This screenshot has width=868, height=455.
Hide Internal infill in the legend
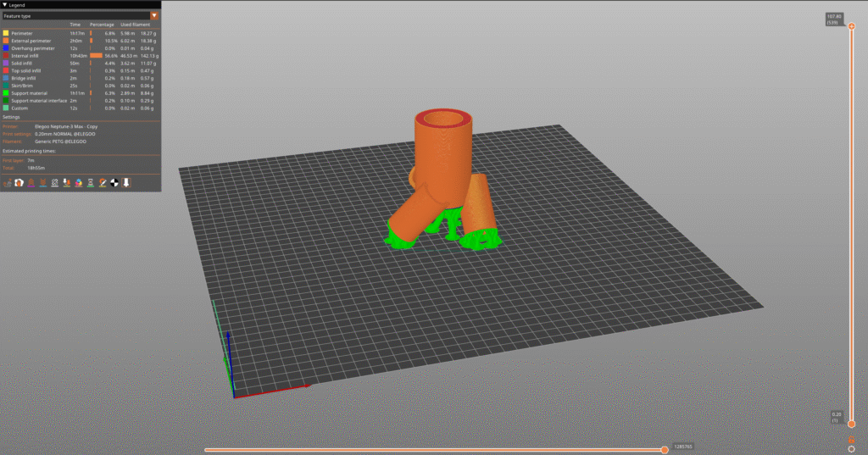point(24,56)
